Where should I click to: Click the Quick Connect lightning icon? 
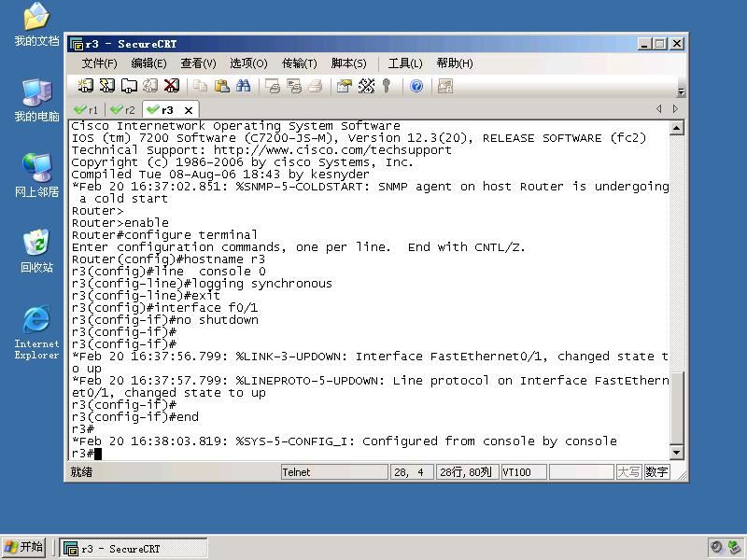coord(106,86)
